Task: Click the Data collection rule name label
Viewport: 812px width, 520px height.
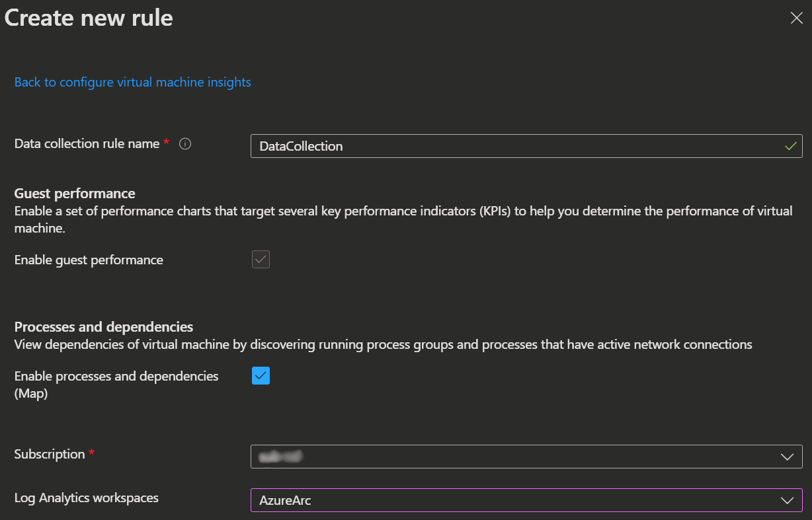Action: (x=87, y=143)
